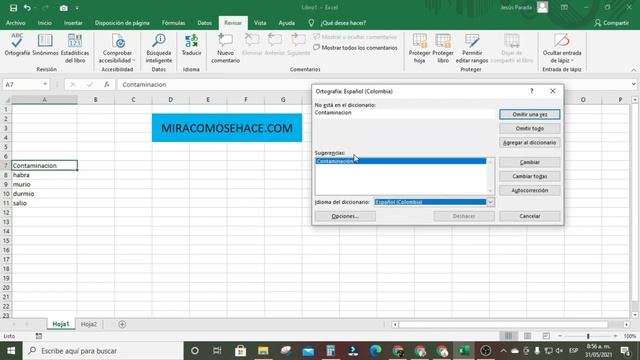Screen dimensions: 640x360
Task: Undo the last action in quick access
Action: [x=27, y=8]
